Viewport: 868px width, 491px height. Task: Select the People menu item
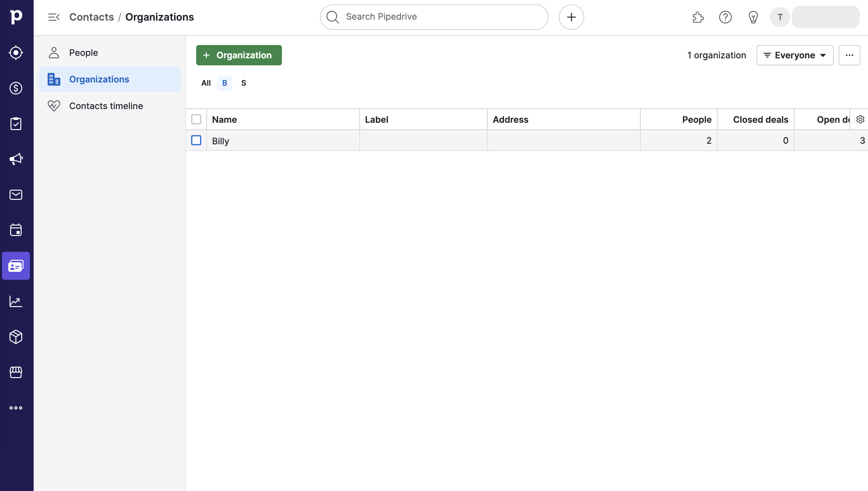tap(83, 53)
